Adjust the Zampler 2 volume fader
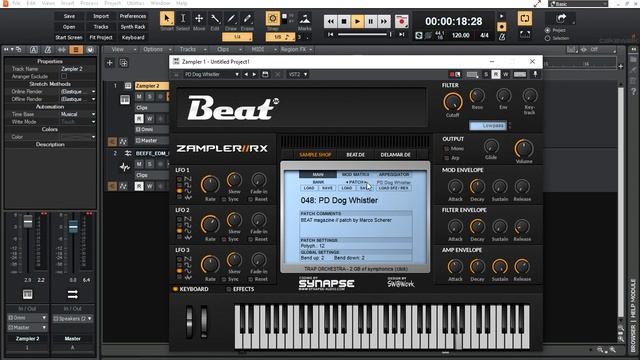 (x=27, y=222)
